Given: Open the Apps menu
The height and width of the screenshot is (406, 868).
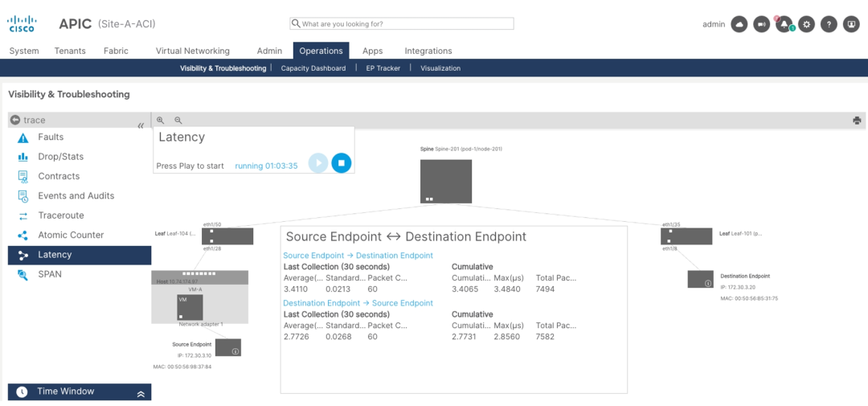Looking at the screenshot, I should click(x=373, y=51).
